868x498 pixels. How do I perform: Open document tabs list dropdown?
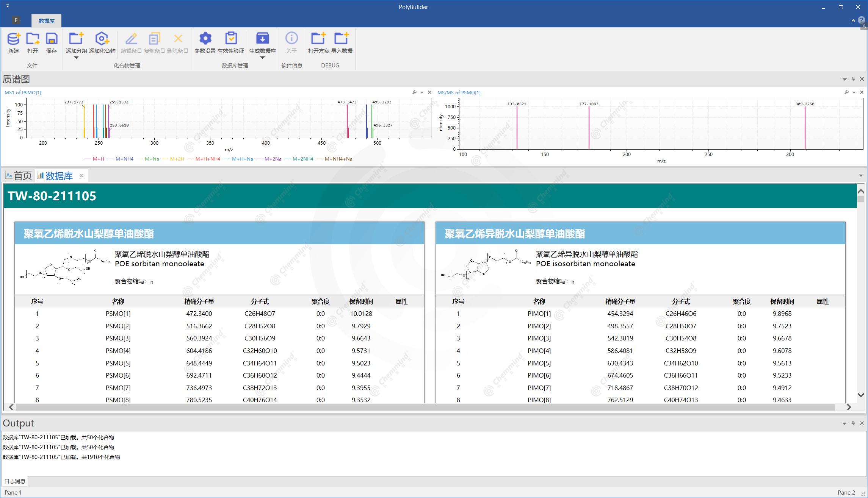861,176
